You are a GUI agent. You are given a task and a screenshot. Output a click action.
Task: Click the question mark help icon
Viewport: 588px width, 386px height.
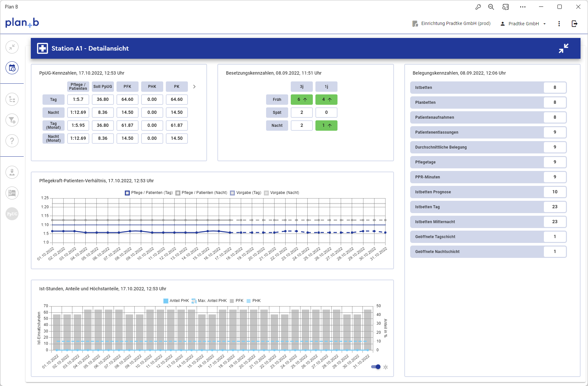click(x=12, y=141)
